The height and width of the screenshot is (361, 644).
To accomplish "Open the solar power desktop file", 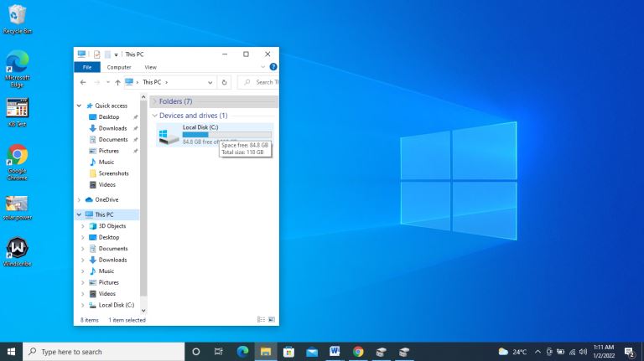I will tap(17, 208).
